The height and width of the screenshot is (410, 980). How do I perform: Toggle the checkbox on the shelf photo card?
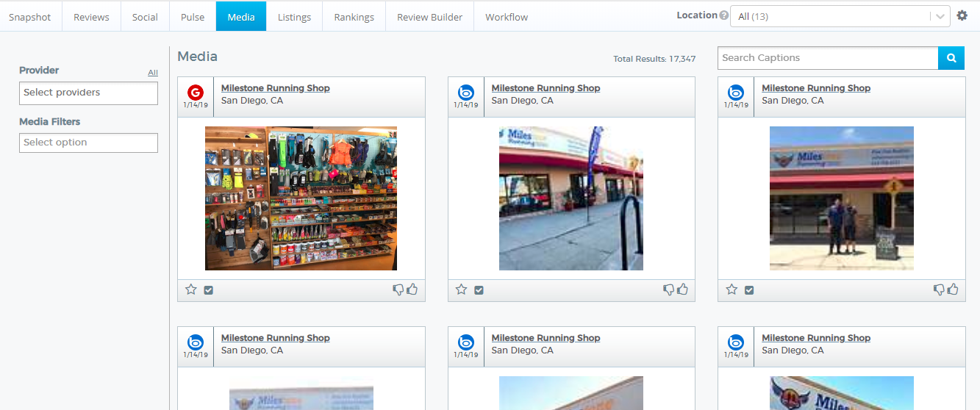click(x=209, y=290)
